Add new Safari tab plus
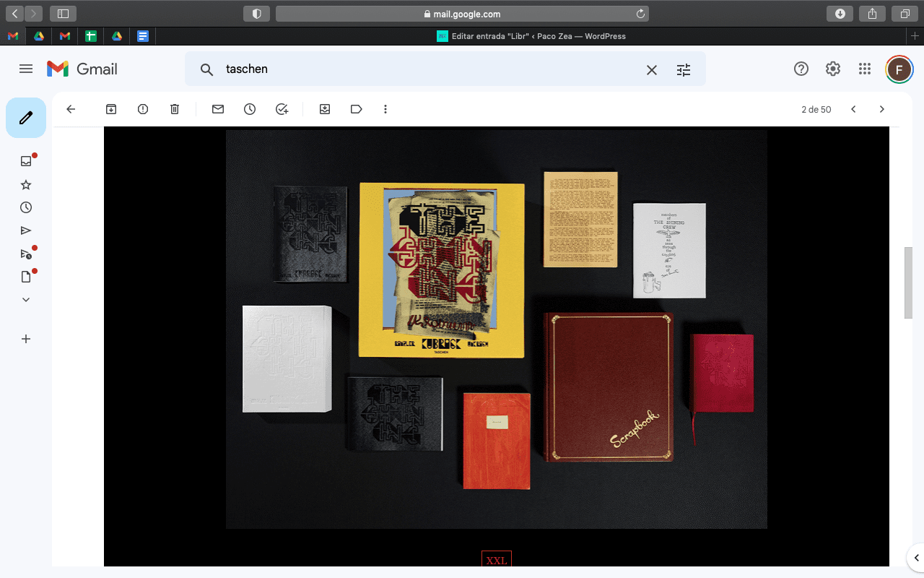 (x=915, y=36)
